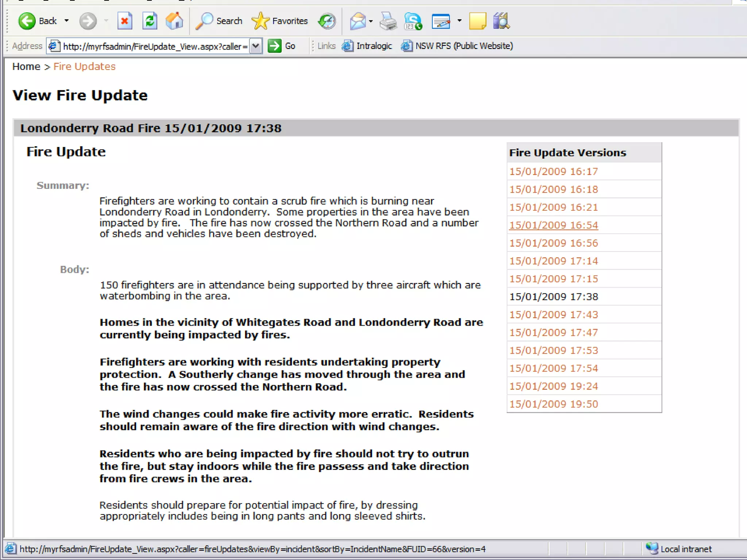Viewport: 747px width, 560px height.
Task: Open the History toolbar icon
Action: pos(326,21)
